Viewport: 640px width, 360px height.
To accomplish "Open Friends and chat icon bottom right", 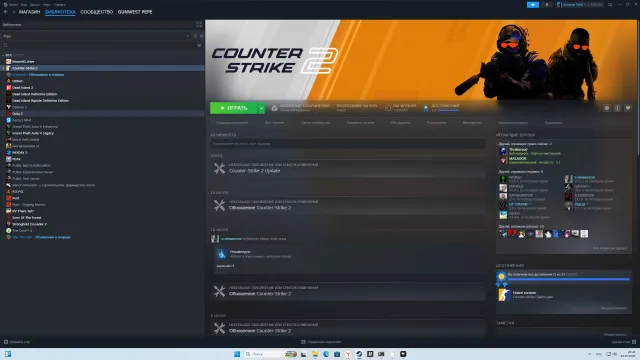I will click(x=634, y=342).
